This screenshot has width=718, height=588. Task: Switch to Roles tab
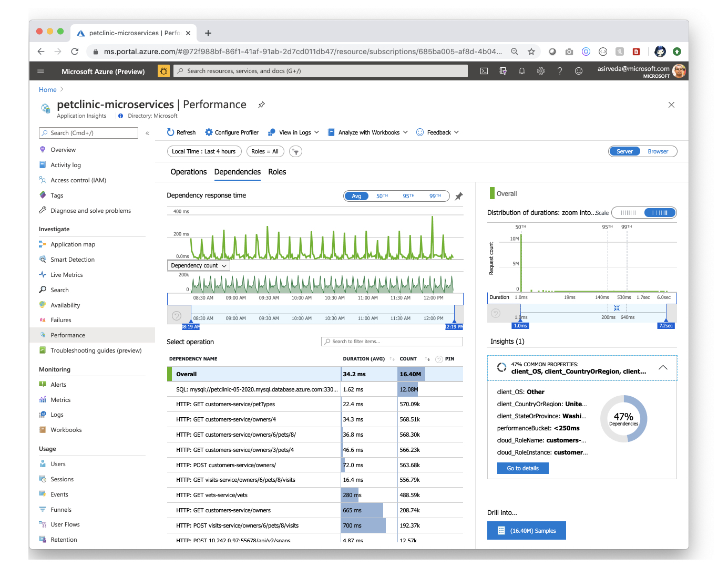tap(277, 172)
